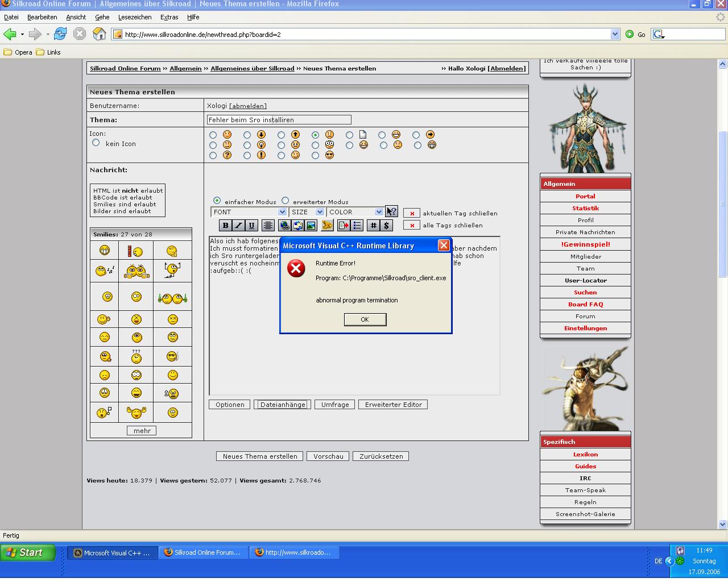Click the 'Neues Thema erstellen' submit button
Viewport: 728px width, 582px height.
click(260, 456)
